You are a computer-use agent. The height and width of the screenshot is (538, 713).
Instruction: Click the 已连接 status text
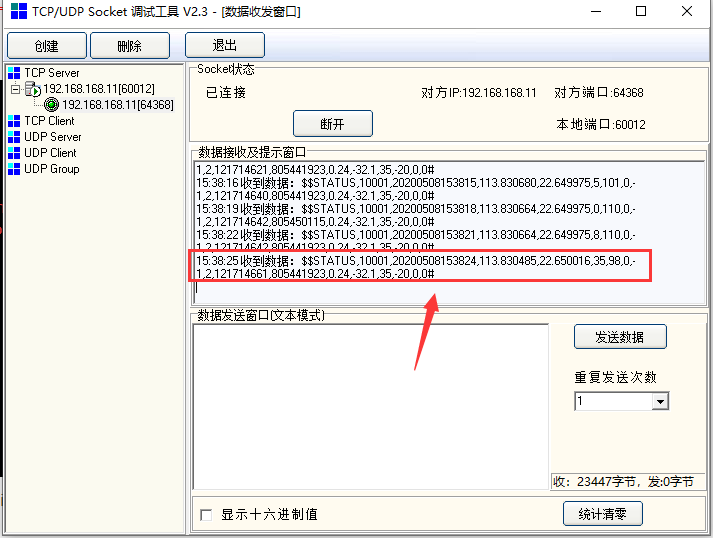click(x=226, y=93)
